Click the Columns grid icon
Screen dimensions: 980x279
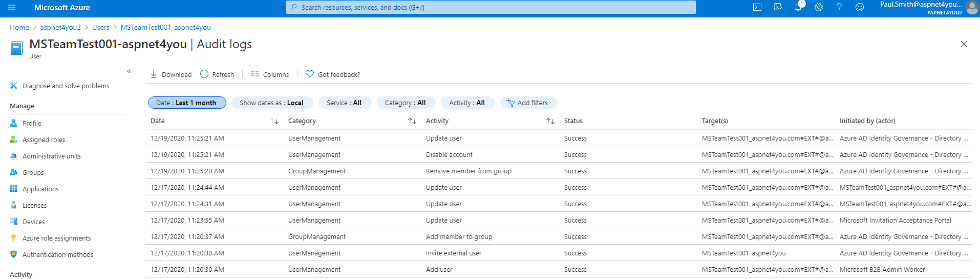pyautogui.click(x=255, y=74)
